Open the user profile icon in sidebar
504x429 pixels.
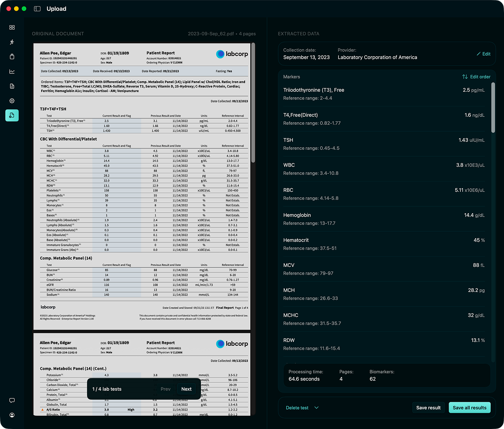tap(12, 415)
